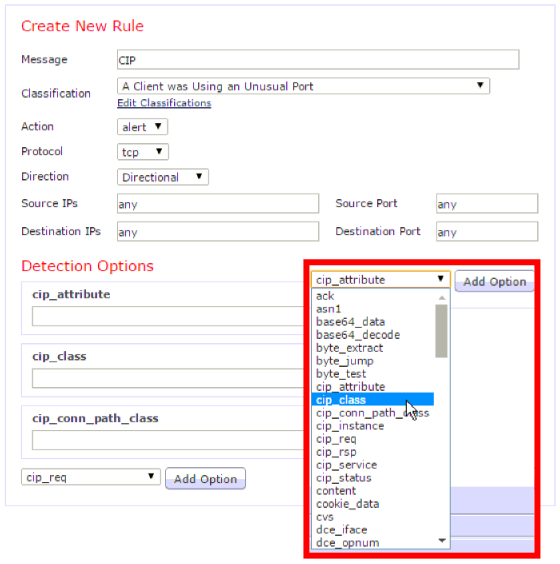This screenshot has width=560, height=564.
Task: Open the Action alert dropdown
Action: tap(142, 127)
